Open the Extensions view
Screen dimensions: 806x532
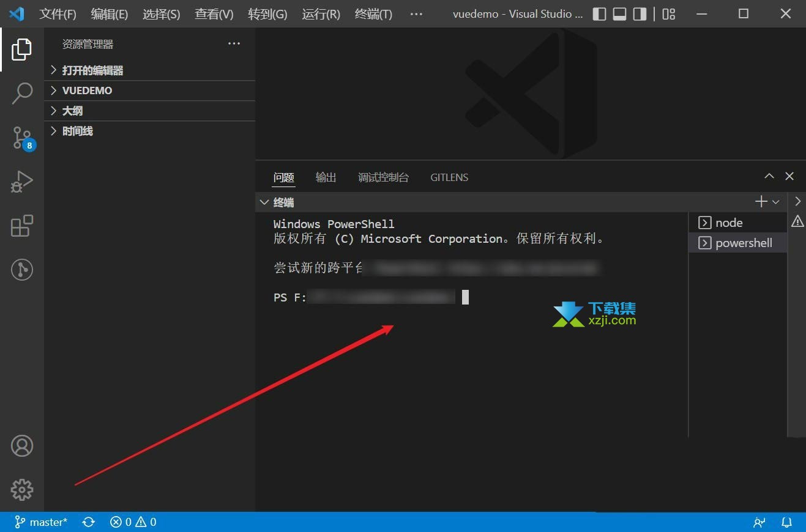(22, 226)
